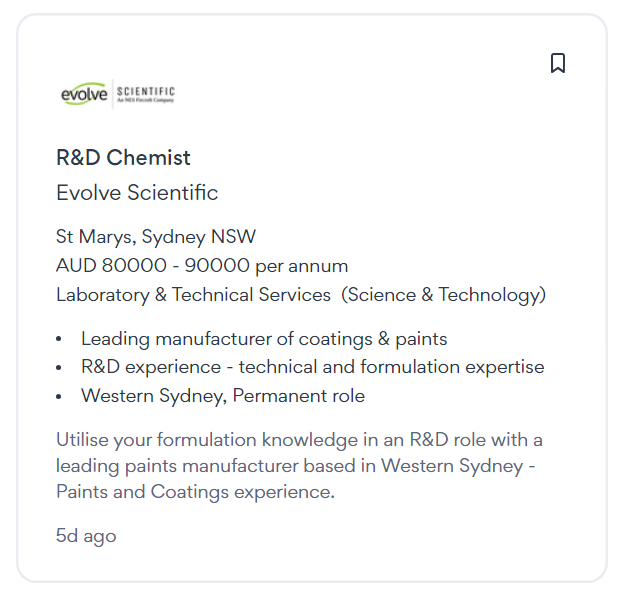Click the 'SCIENTIFIC' text in the logo

[x=146, y=92]
